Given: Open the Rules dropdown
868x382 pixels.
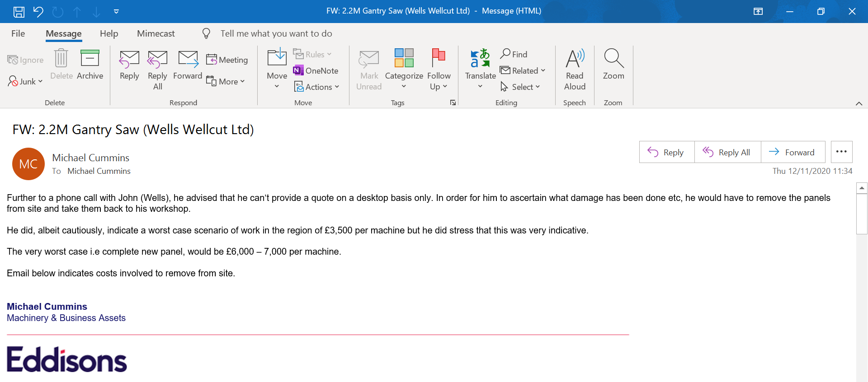Looking at the screenshot, I should coord(312,54).
